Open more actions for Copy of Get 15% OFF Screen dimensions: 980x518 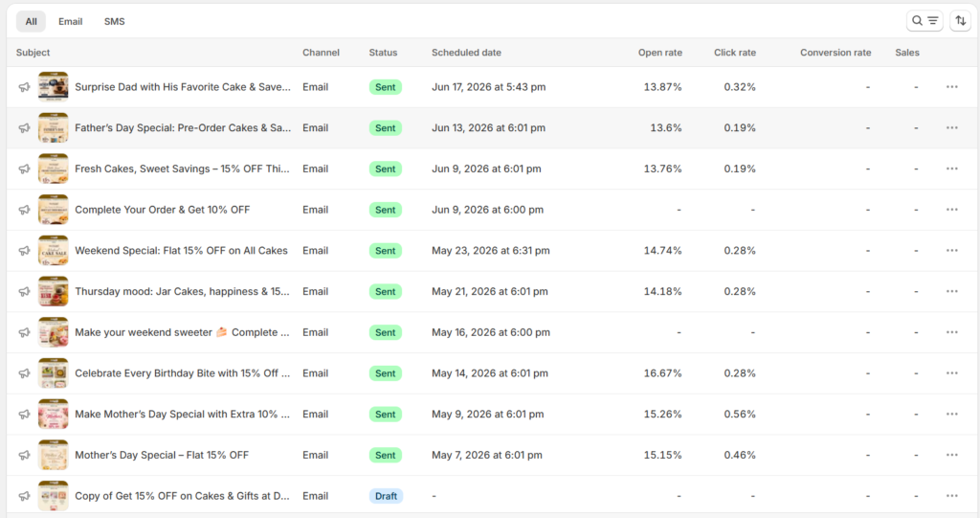952,496
